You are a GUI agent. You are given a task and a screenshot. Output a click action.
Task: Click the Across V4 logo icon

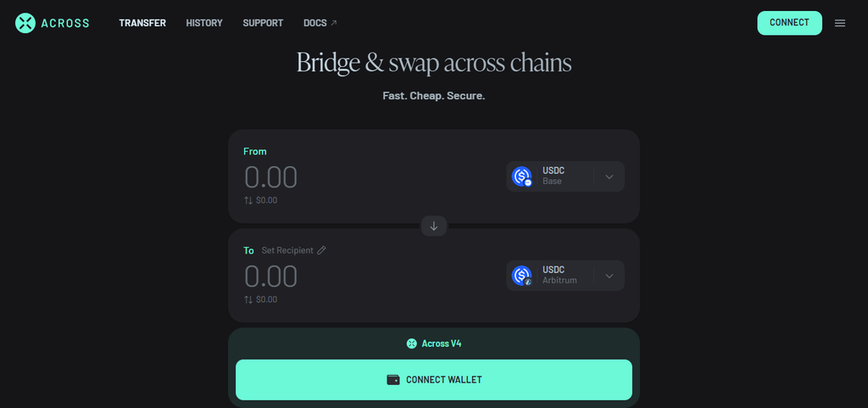[x=411, y=344]
